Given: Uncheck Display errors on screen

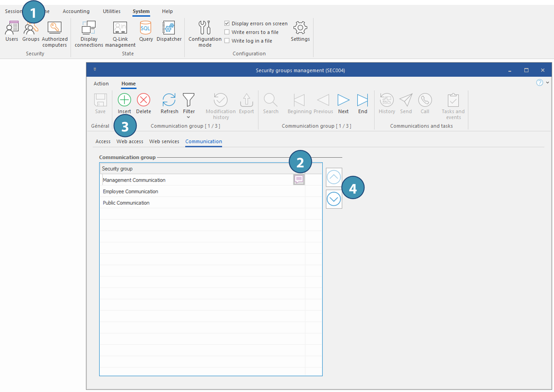Looking at the screenshot, I should [x=227, y=23].
